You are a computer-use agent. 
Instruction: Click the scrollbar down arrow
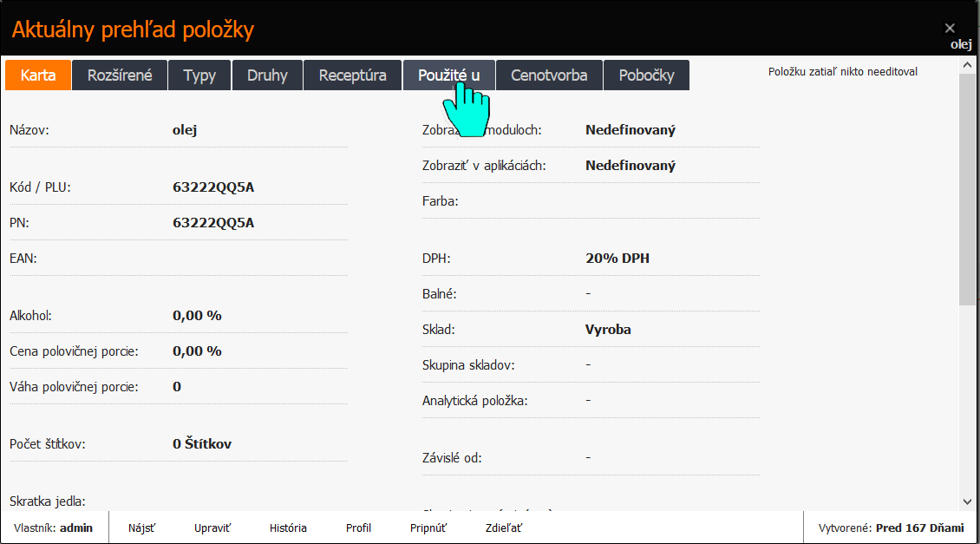(967, 501)
